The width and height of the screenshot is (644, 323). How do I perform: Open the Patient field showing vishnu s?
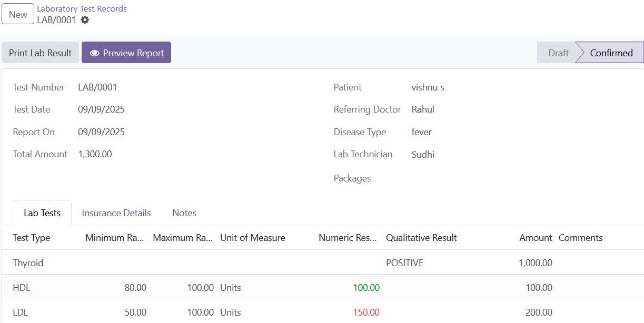428,87
